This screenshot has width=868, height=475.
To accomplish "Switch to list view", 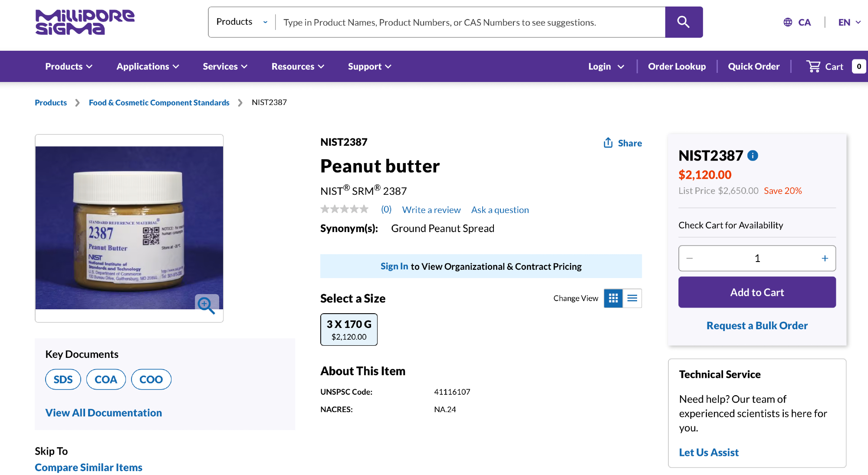I will coord(632,298).
